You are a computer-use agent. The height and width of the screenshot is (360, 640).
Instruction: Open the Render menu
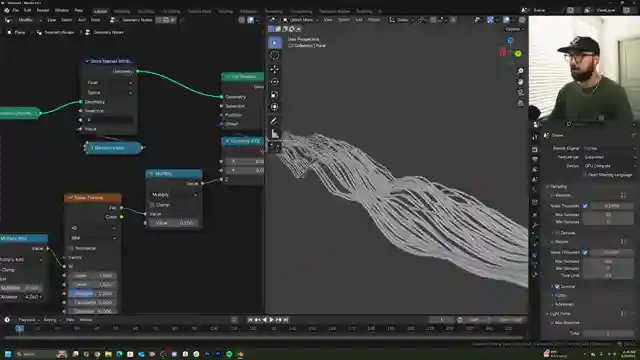pos(43,10)
